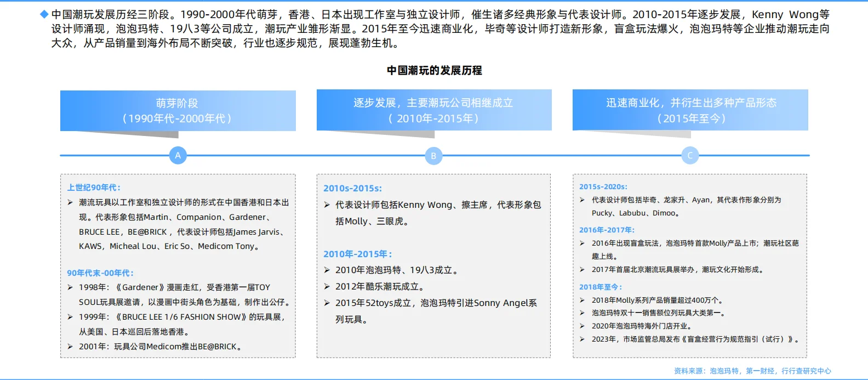868x380 pixels.
Task: Click timeline marker A
Action: tap(178, 155)
